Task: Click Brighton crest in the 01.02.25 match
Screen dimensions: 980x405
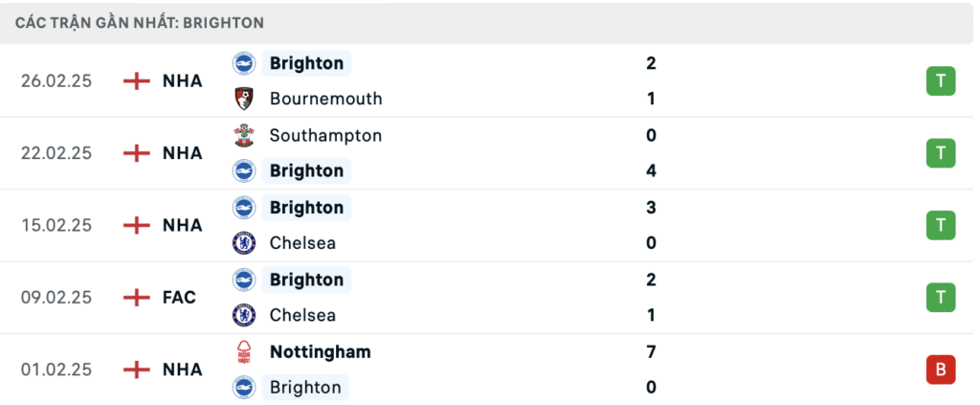Action: click(244, 388)
